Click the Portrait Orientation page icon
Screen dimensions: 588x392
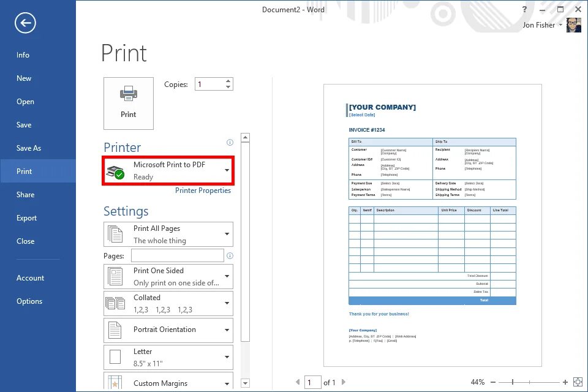coord(115,330)
